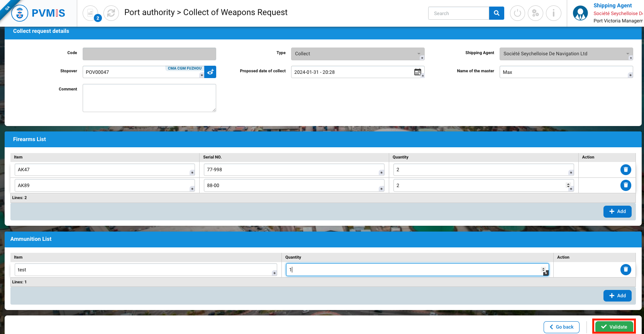The width and height of the screenshot is (644, 334).
Task: Click the PVMIS logo
Action: pyautogui.click(x=39, y=13)
